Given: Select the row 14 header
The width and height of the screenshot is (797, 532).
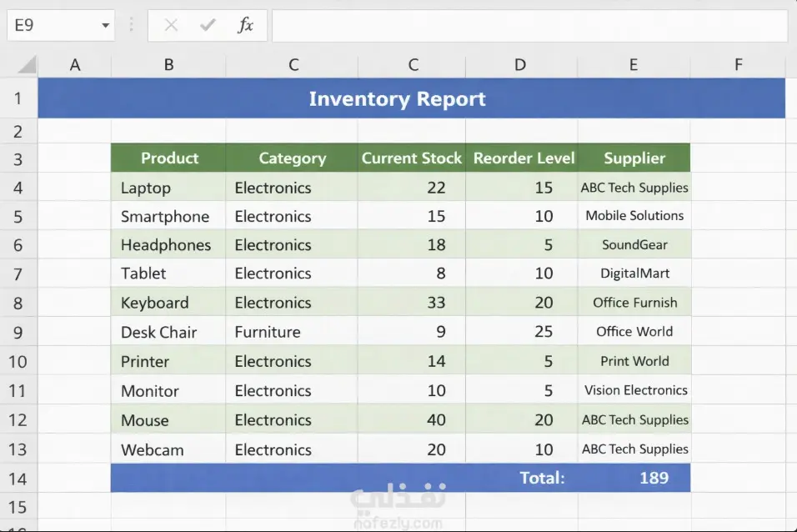Looking at the screenshot, I should click(18, 478).
